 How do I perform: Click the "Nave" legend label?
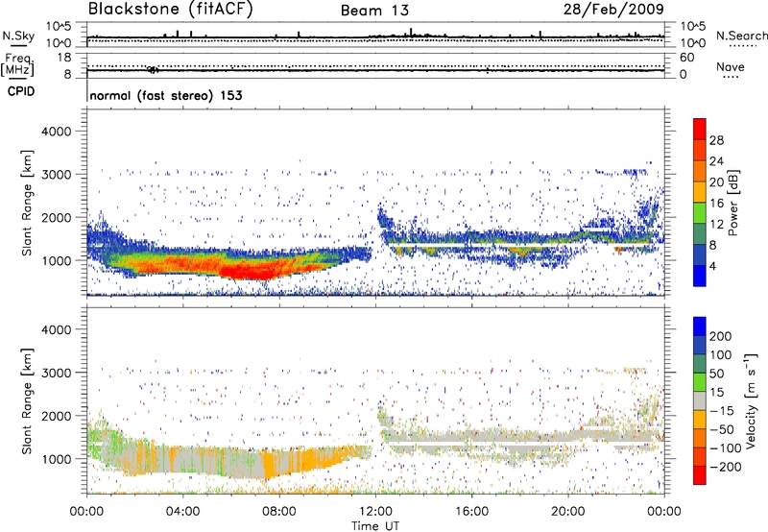coord(731,66)
